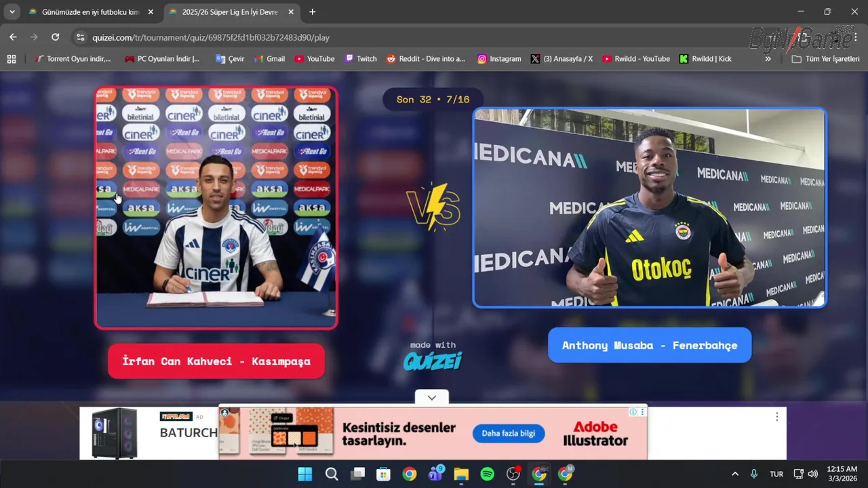Open the 'Torrent Oyun indir' bookmark
868x488 pixels.
[x=73, y=59]
